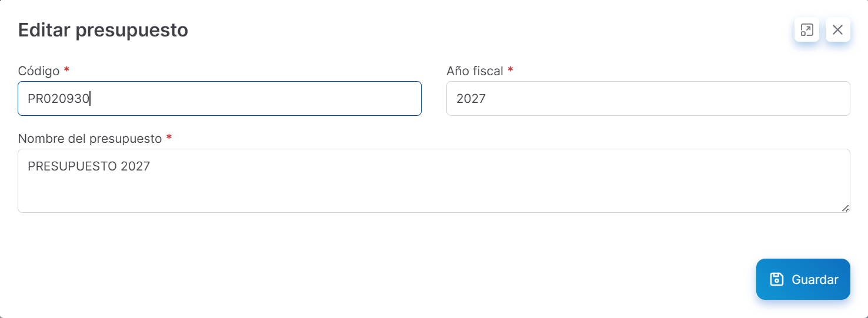The height and width of the screenshot is (318, 868).
Task: Click the PR020930 code text
Action: (x=58, y=99)
